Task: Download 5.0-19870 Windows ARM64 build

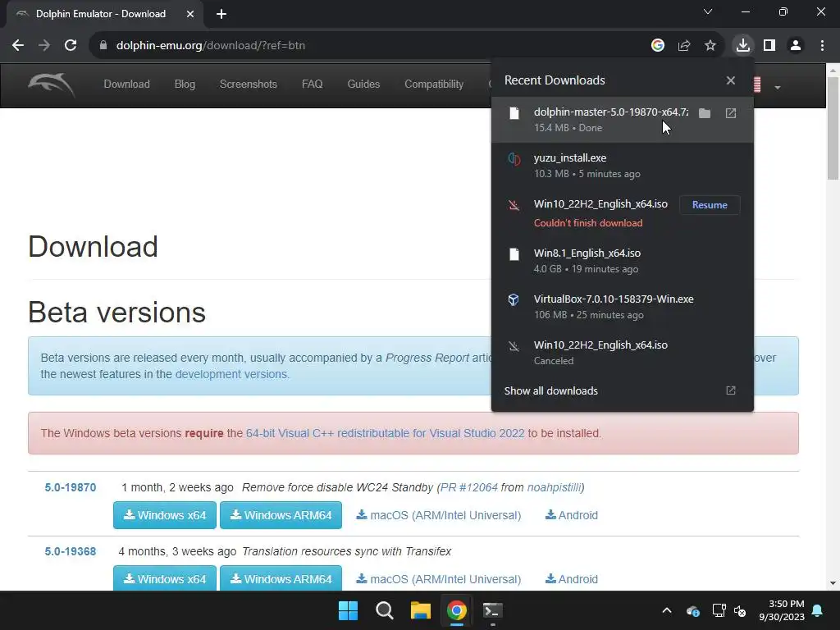Action: point(281,515)
